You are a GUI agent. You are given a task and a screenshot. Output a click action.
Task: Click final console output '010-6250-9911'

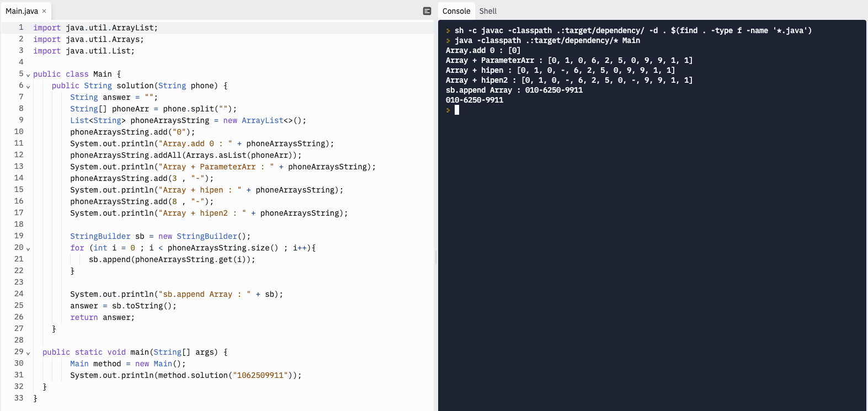pyautogui.click(x=475, y=100)
